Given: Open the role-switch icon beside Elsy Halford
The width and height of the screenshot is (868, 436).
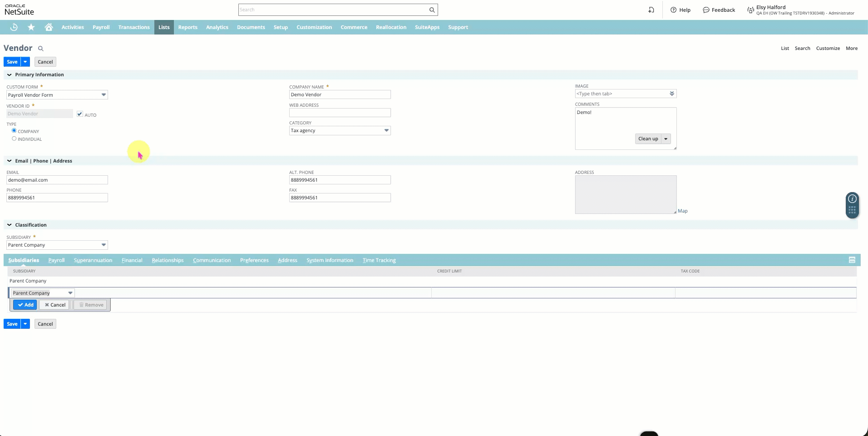Looking at the screenshot, I should point(750,10).
